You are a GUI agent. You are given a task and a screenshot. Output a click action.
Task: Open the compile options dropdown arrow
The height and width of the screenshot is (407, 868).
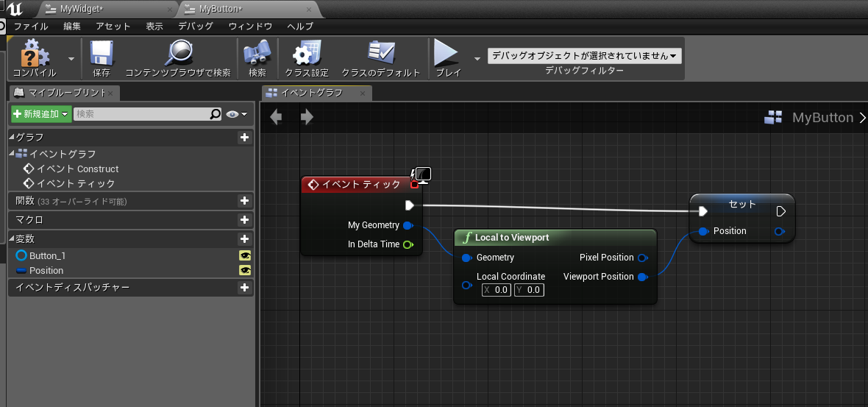pos(71,58)
